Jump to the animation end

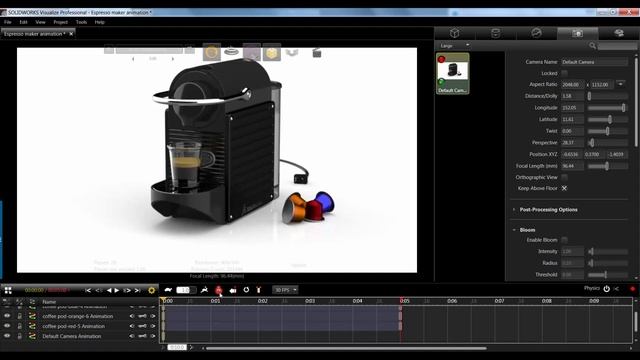click(138, 290)
